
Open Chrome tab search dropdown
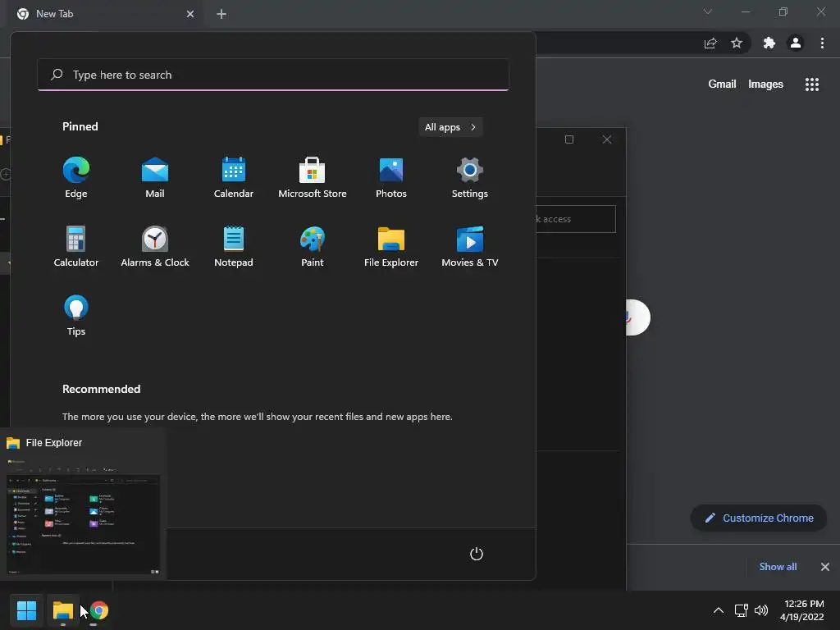pos(708,11)
